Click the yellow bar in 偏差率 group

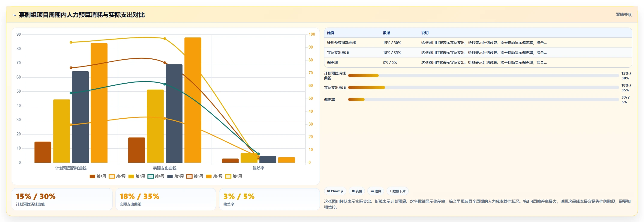coord(249,158)
